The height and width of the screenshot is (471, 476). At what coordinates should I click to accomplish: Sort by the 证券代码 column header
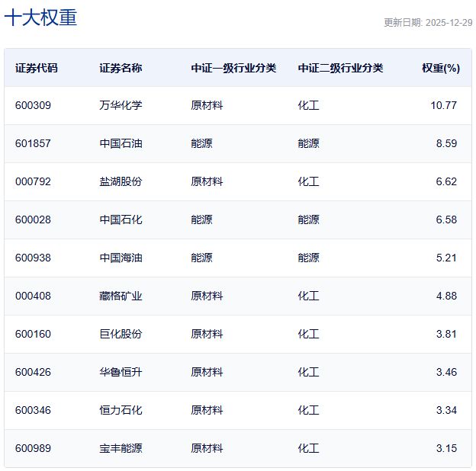click(36, 68)
